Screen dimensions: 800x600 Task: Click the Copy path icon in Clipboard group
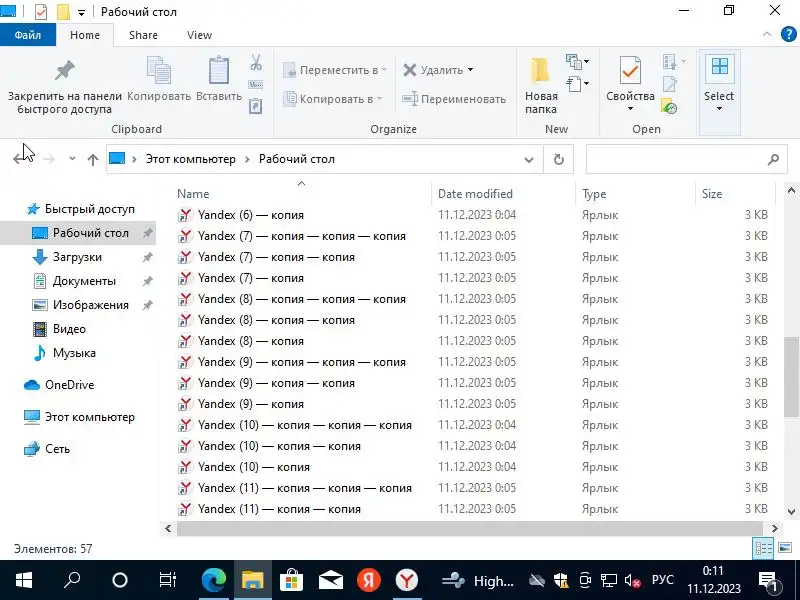256,85
